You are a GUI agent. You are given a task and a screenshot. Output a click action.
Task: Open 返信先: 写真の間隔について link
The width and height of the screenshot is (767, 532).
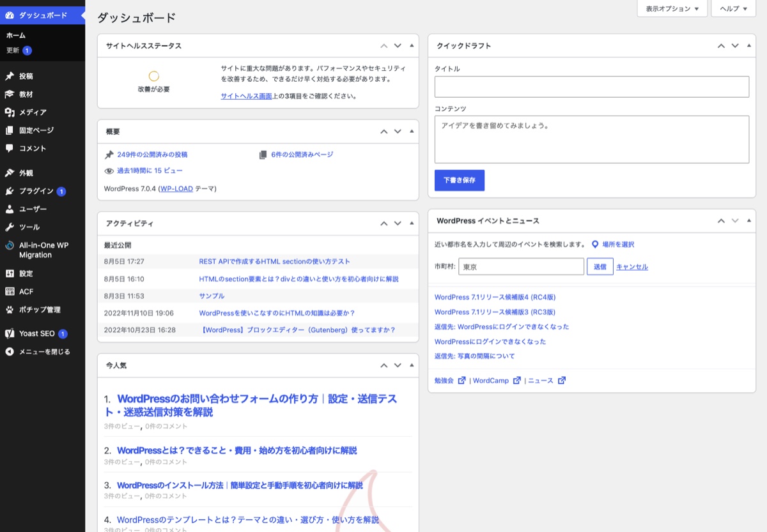tap(475, 356)
